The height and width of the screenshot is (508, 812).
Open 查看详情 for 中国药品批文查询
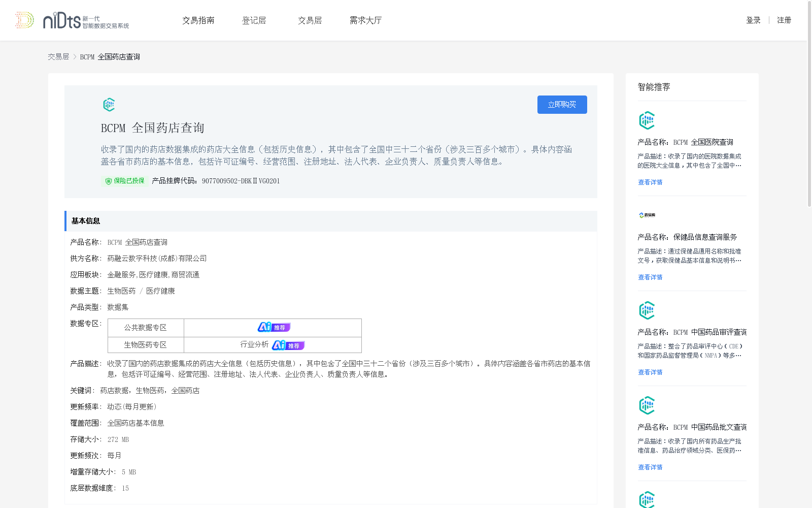coord(650,467)
